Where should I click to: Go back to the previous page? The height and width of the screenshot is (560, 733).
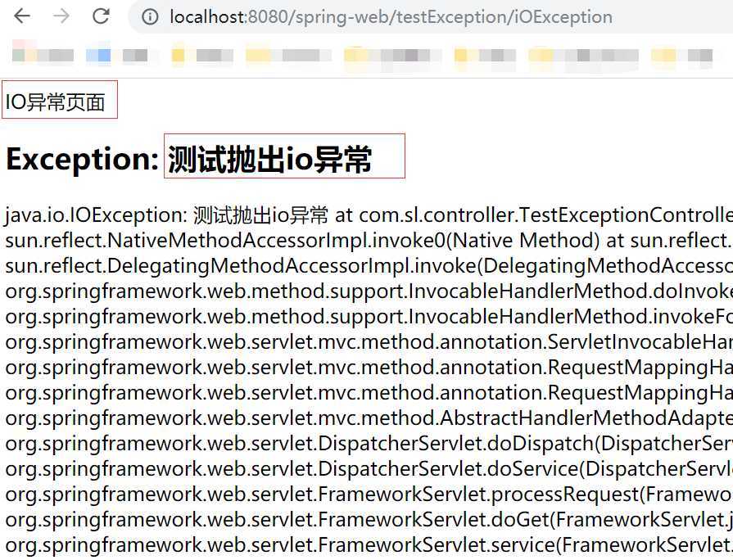pyautogui.click(x=22, y=16)
